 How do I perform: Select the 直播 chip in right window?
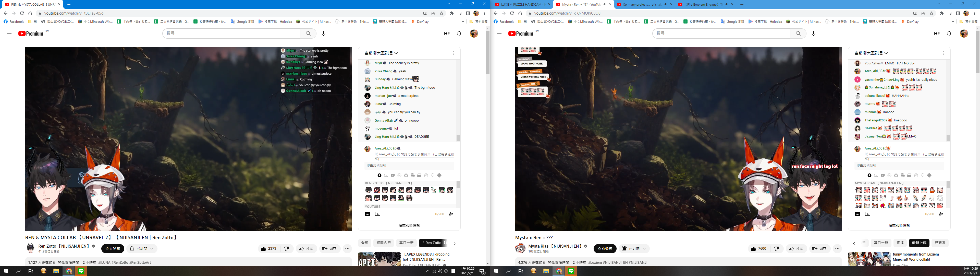tap(900, 243)
